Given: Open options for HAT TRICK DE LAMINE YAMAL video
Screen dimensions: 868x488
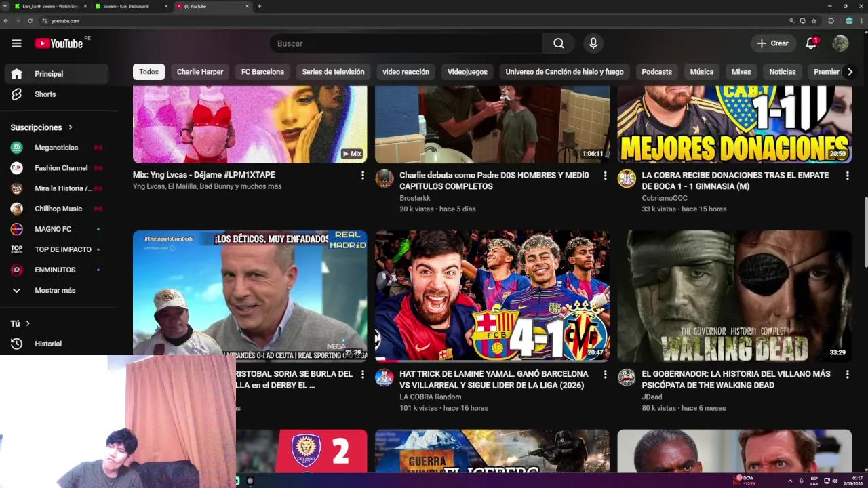Looking at the screenshot, I should 605,374.
